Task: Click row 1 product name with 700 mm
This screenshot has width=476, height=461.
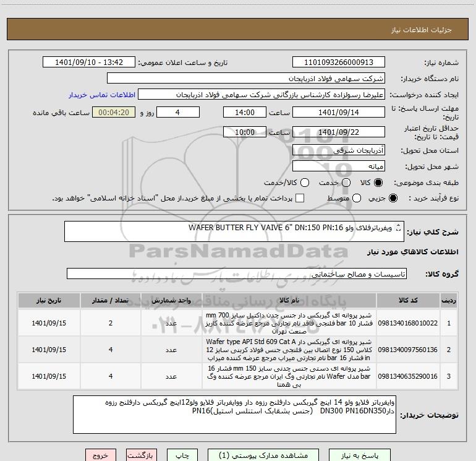Action: 289,323
